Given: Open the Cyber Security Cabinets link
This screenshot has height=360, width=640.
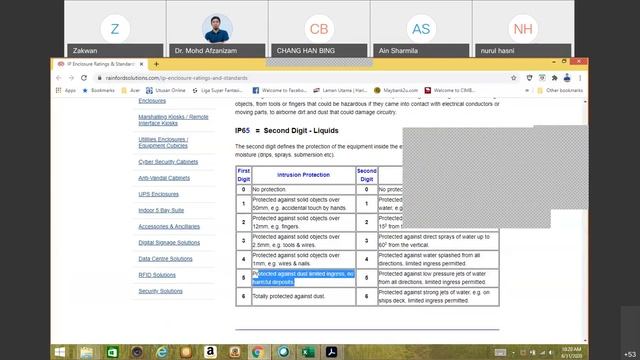Looking at the screenshot, I should [168, 162].
